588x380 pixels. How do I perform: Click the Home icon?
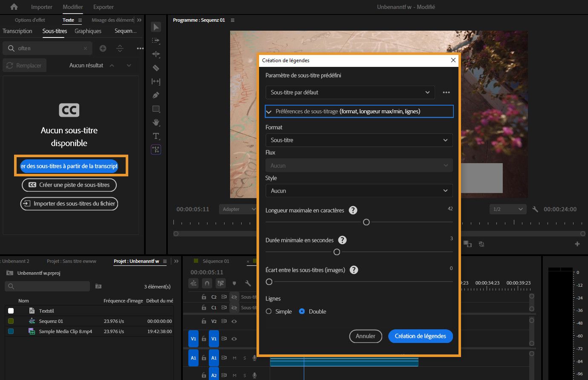coord(14,7)
